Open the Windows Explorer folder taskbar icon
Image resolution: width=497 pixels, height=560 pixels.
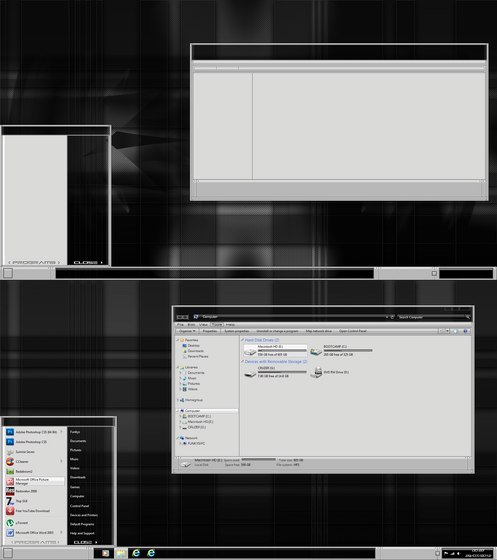121,553
